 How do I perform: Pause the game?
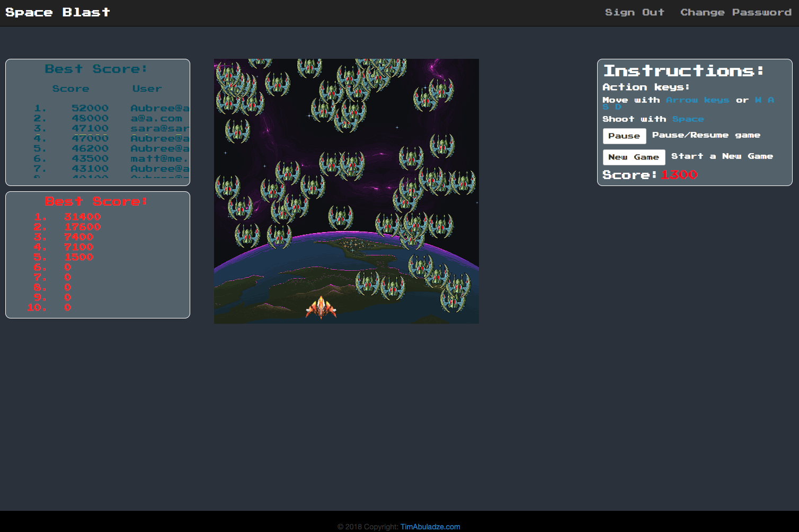click(x=624, y=136)
